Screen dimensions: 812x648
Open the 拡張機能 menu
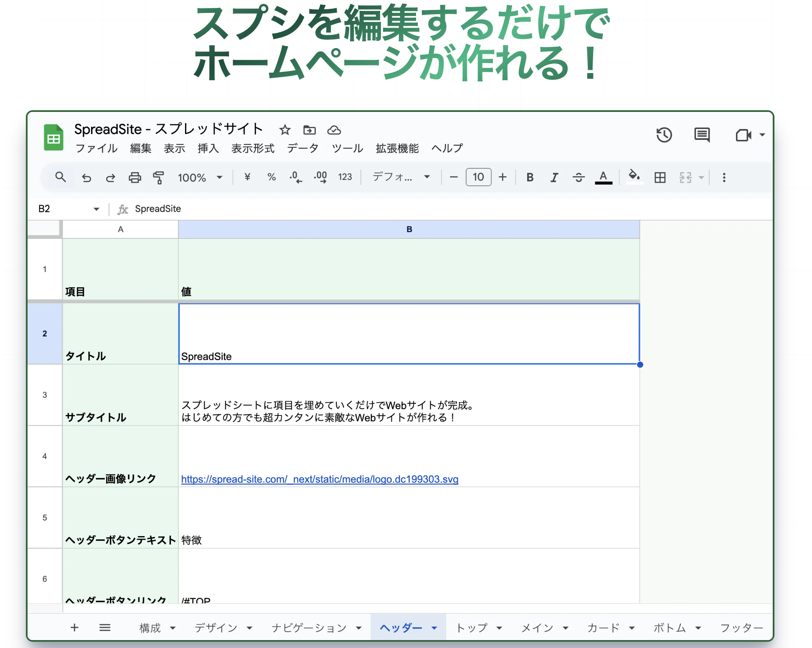coord(397,148)
